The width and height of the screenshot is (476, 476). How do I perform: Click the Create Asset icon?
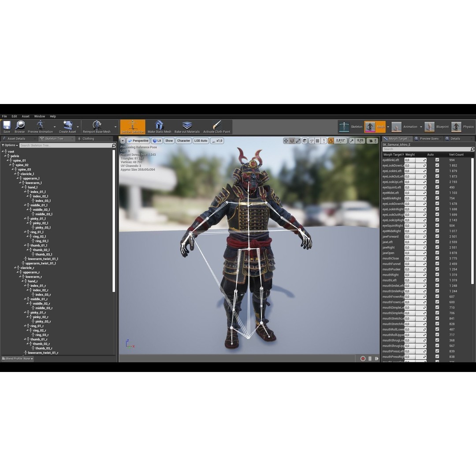coord(67,125)
